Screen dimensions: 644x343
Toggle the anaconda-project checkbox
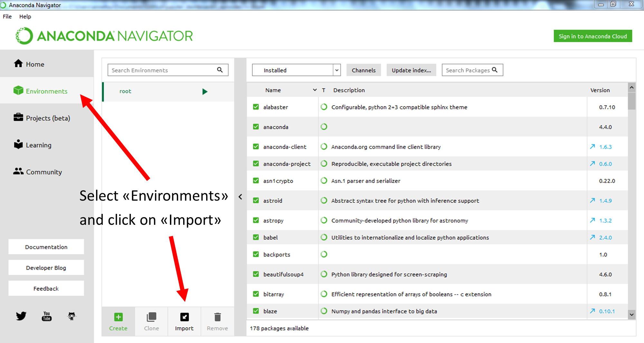[x=256, y=164]
